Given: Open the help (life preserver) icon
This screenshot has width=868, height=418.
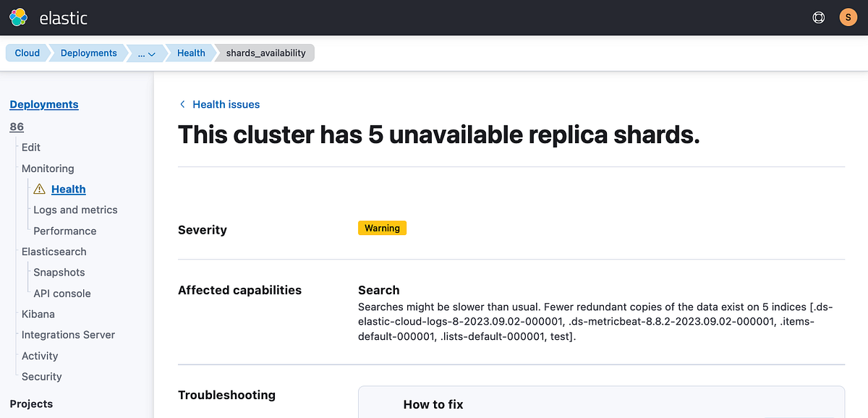Looking at the screenshot, I should [x=818, y=17].
